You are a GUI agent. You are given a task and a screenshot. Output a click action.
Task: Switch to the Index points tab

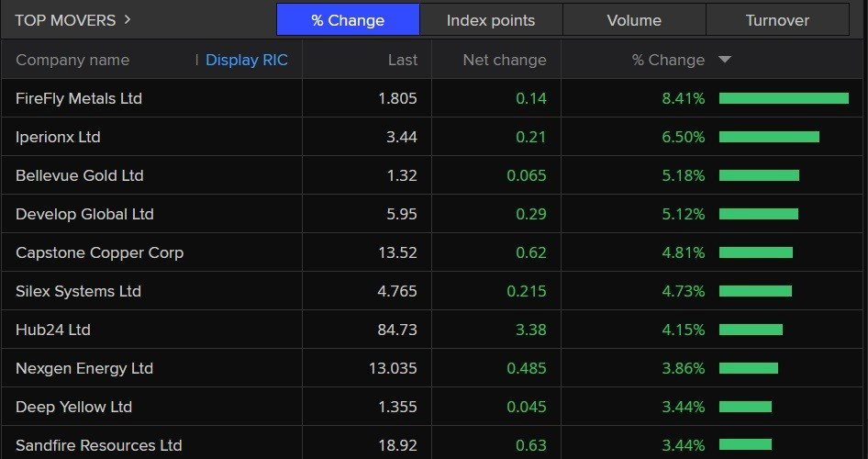click(x=491, y=20)
